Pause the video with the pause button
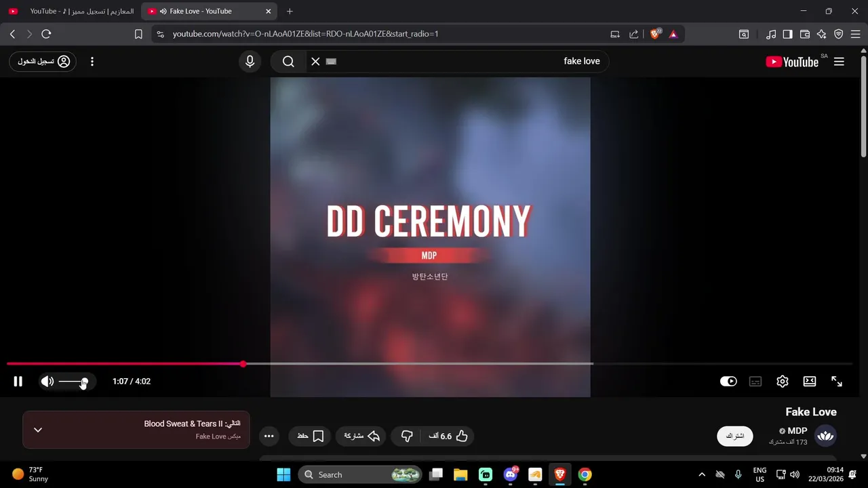This screenshot has height=488, width=868. pos(18,382)
